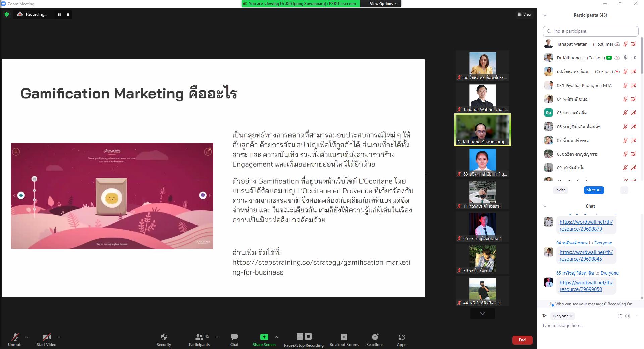Pause the recording from top-left indicator
The height and width of the screenshot is (349, 644).
59,14
